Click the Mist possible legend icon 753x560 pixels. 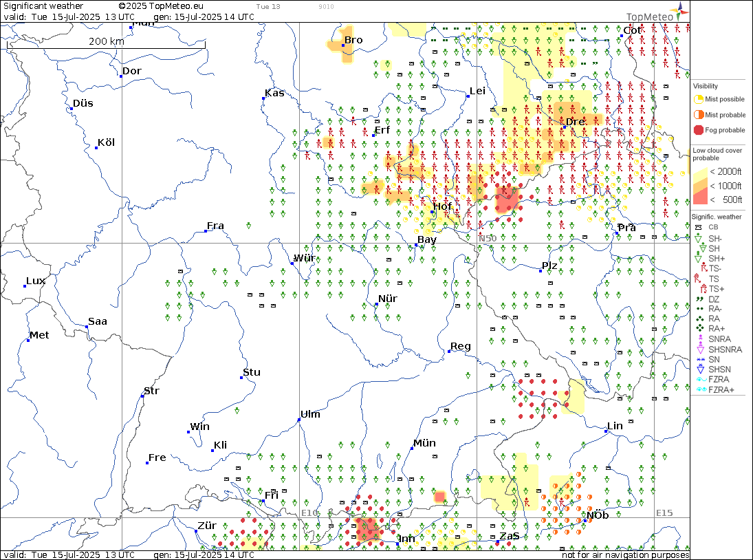pos(698,100)
